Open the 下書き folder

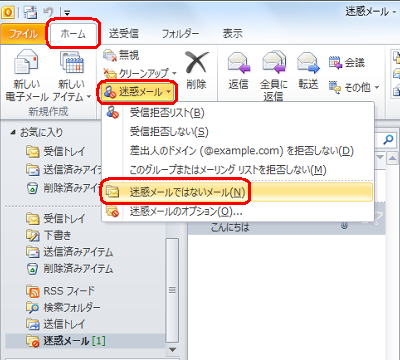tap(49, 235)
